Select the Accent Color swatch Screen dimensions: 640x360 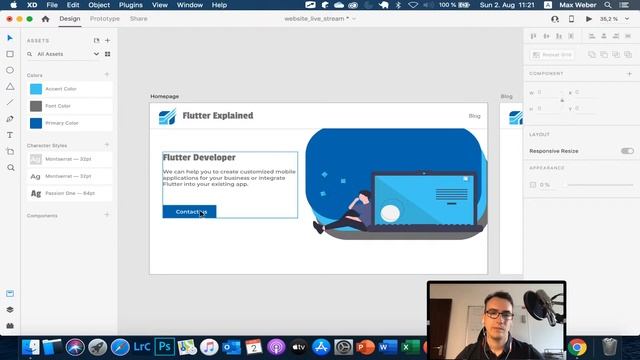tap(36, 89)
